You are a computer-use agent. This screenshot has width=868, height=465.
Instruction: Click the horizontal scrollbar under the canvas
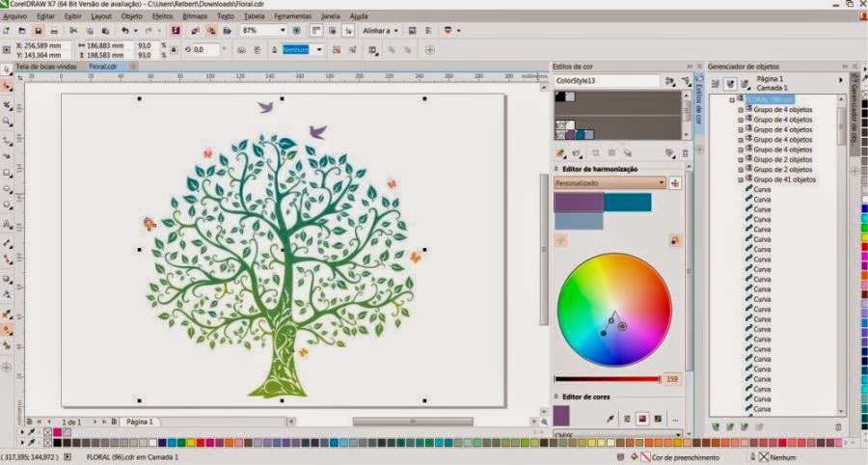413,422
